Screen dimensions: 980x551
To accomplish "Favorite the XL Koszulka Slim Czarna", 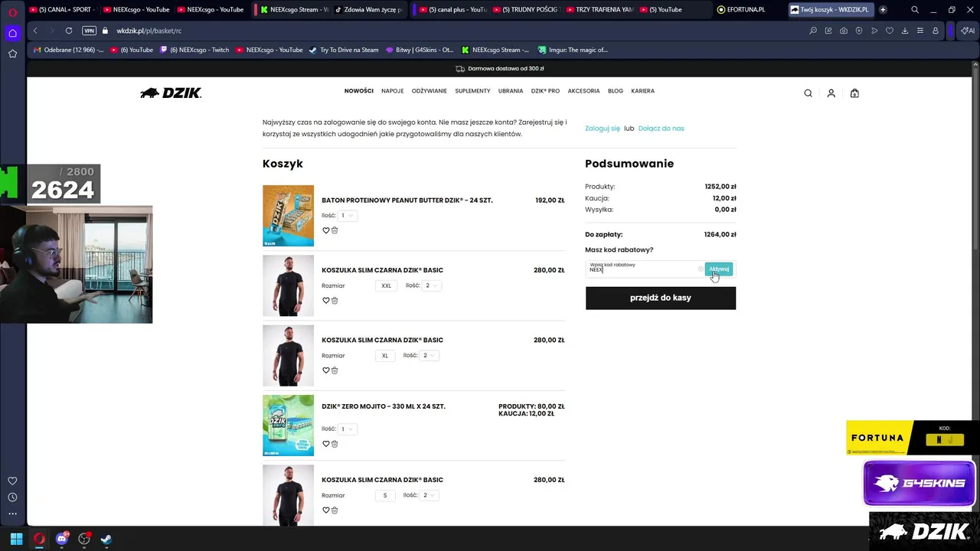I will point(325,370).
